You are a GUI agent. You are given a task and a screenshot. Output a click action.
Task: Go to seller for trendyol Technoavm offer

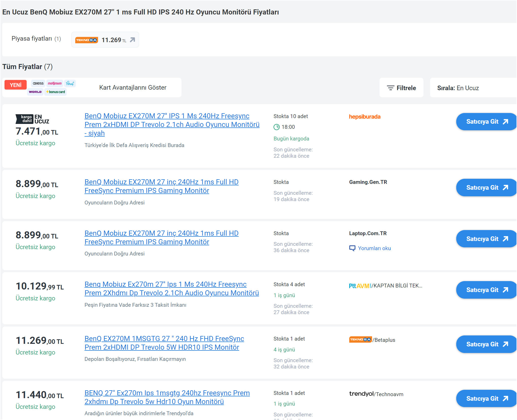pyautogui.click(x=486, y=399)
